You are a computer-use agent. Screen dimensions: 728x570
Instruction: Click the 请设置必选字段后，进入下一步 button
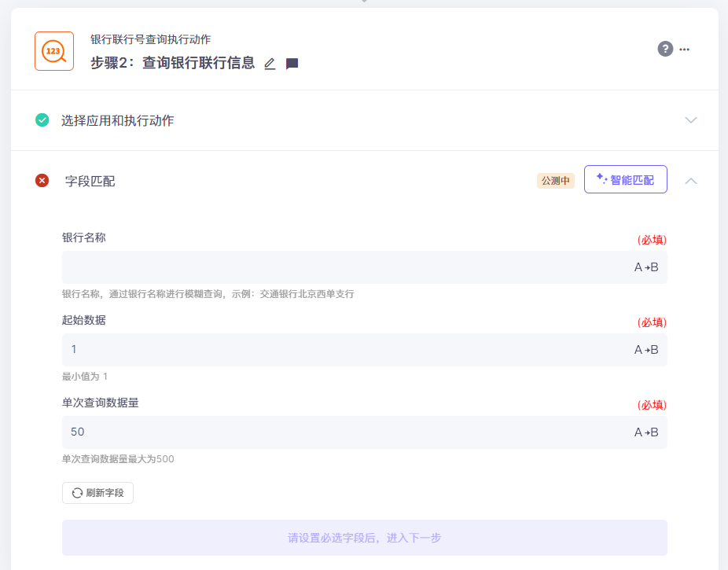click(x=364, y=538)
